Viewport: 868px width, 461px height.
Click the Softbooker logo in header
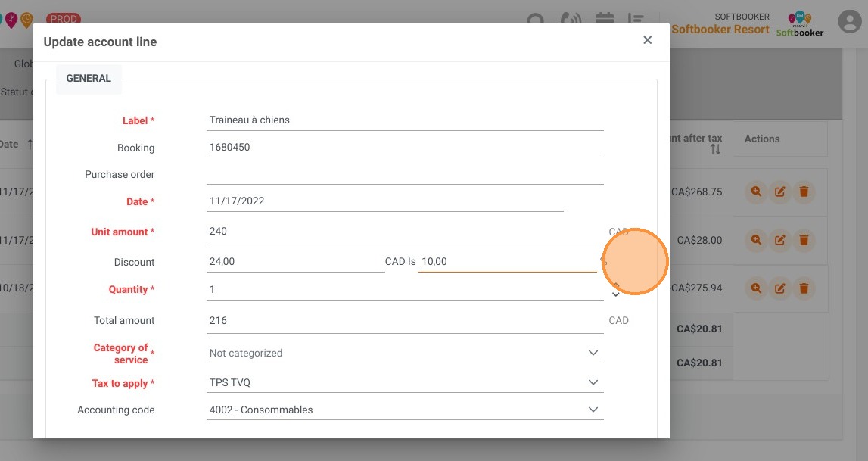[x=800, y=24]
